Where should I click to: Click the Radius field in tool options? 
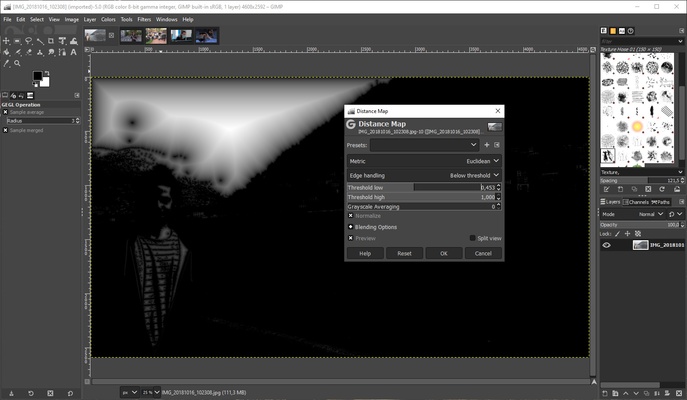[x=41, y=121]
